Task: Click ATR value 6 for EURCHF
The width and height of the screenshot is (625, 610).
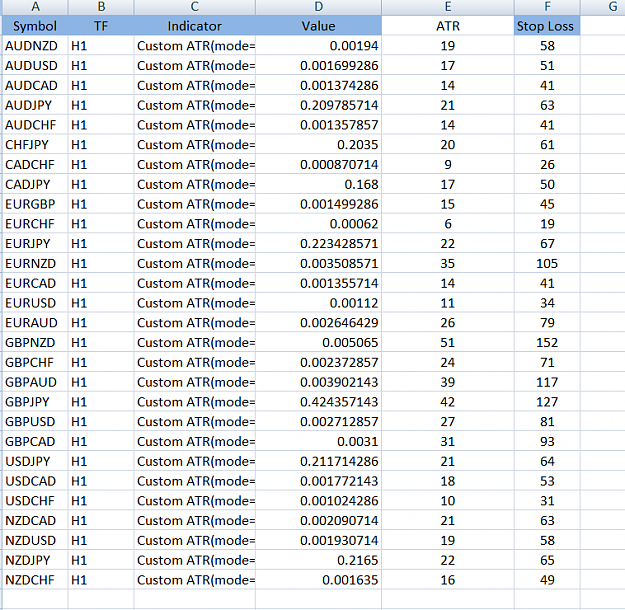Action: [448, 224]
